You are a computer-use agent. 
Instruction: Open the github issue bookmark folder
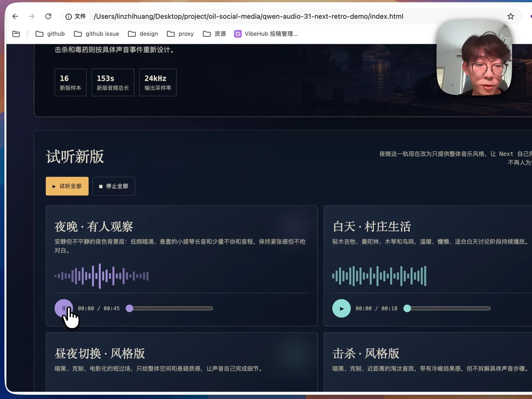tap(96, 34)
